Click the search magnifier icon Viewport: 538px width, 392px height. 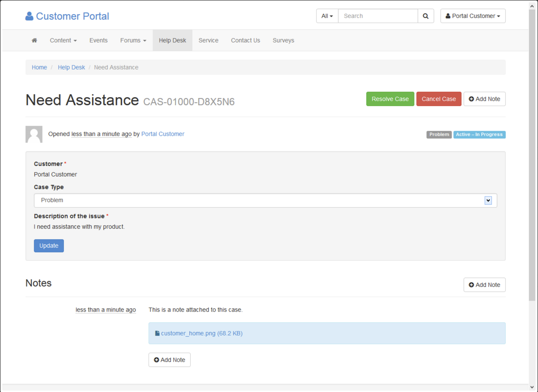click(x=426, y=16)
